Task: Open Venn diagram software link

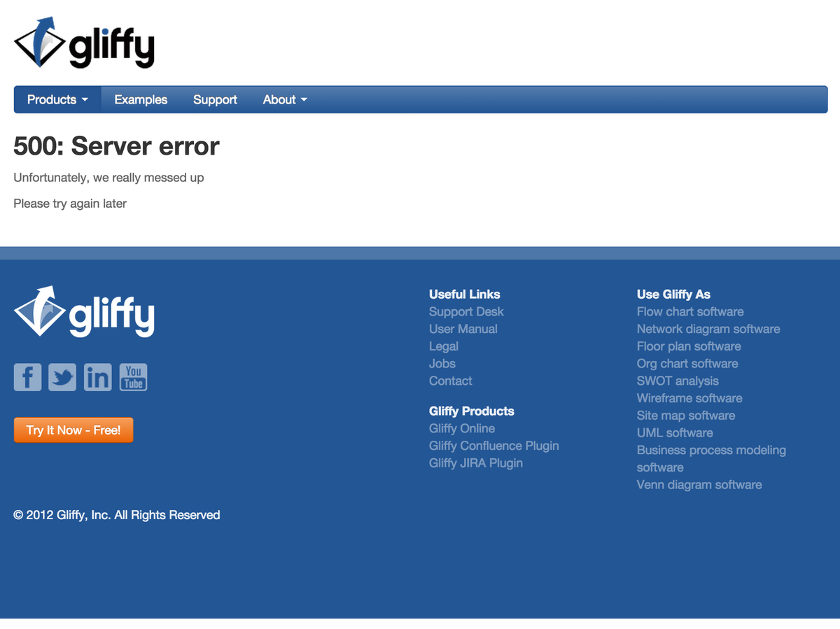Action: click(x=699, y=484)
